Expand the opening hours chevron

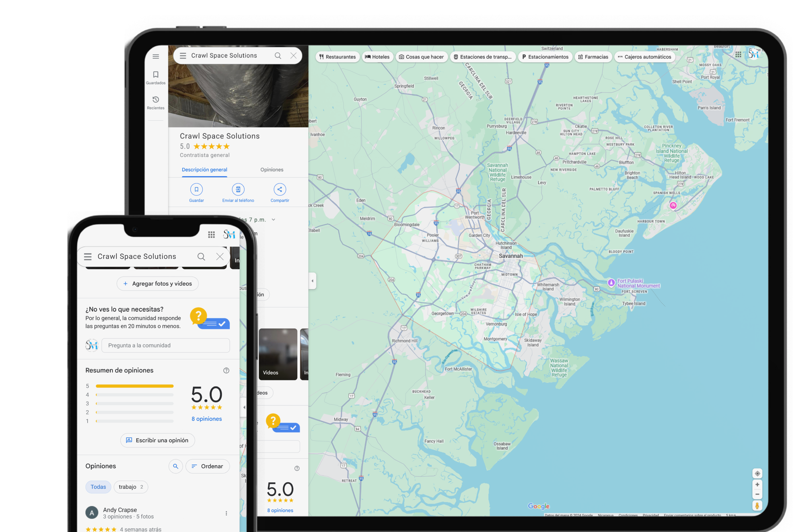tap(273, 220)
